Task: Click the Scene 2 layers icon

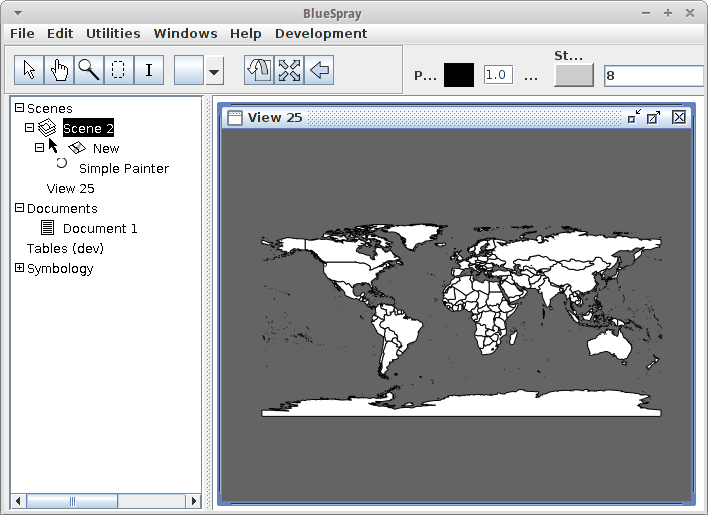Action: (x=47, y=128)
